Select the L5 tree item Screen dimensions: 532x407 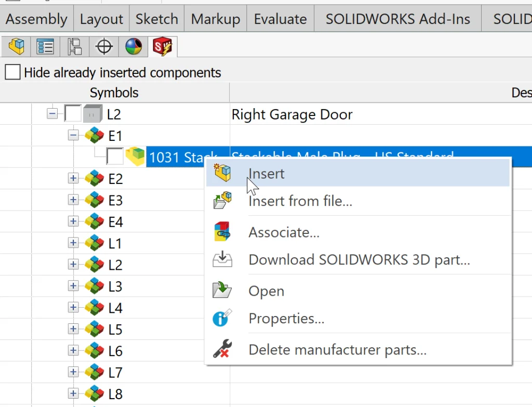point(115,330)
